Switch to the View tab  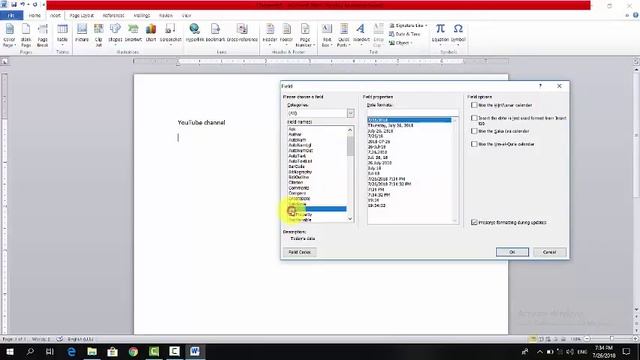tap(187, 15)
